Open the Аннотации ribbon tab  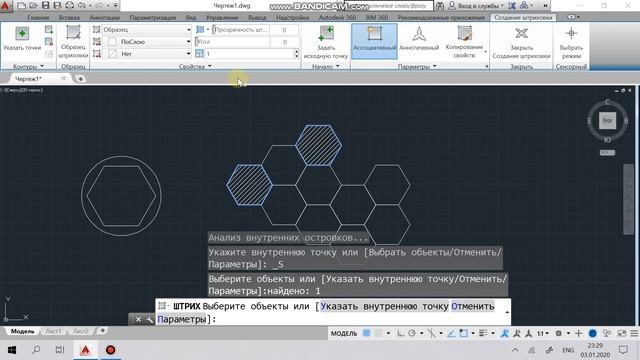pyautogui.click(x=104, y=18)
